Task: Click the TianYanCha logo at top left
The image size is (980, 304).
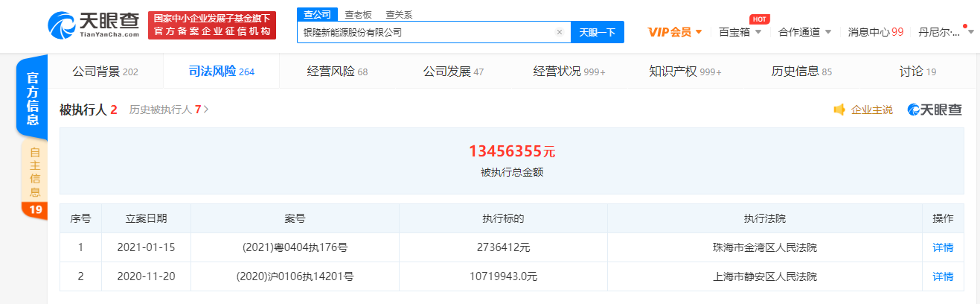Action: pos(93,25)
